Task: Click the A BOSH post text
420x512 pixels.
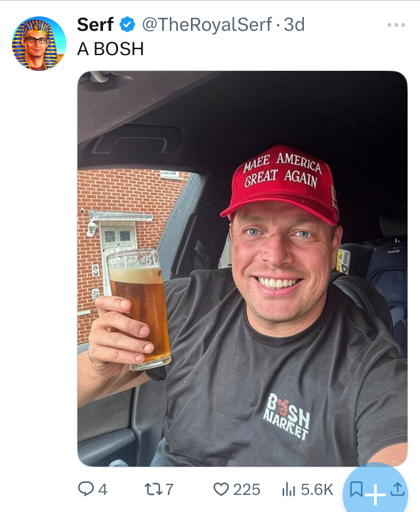Action: pos(110,49)
